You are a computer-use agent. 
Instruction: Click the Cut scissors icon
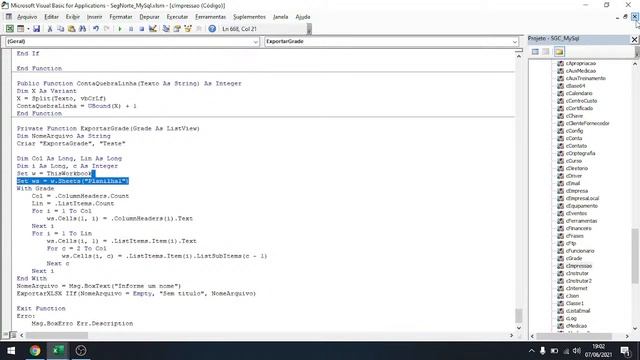click(x=50, y=29)
